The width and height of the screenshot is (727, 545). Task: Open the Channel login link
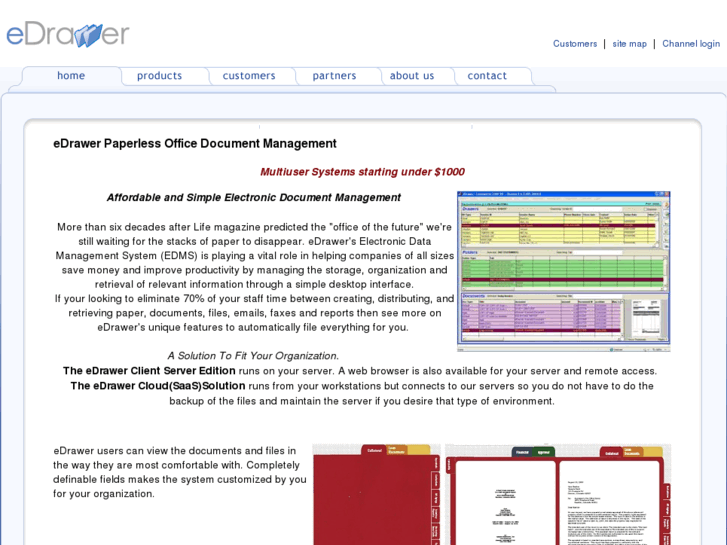coord(691,44)
